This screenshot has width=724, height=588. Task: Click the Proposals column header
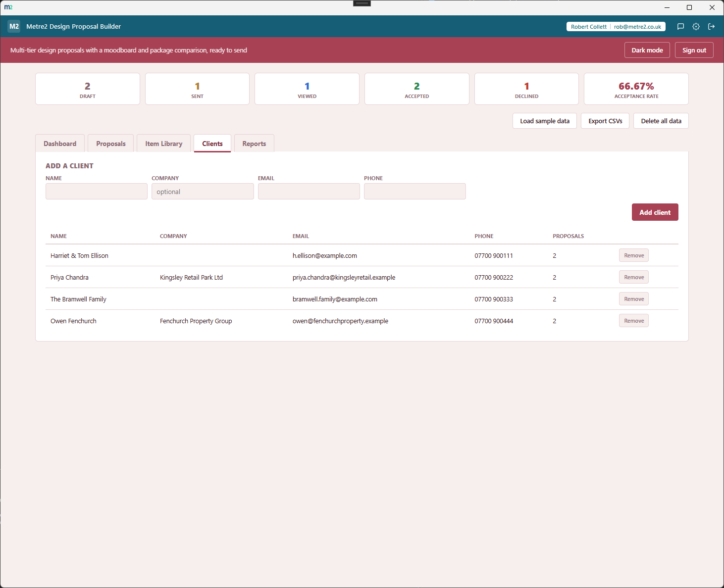coord(568,236)
